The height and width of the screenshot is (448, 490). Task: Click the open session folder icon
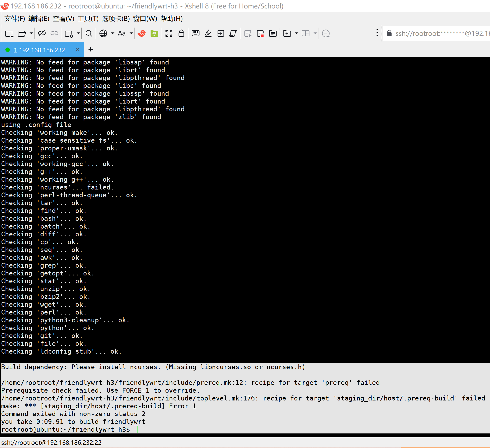[x=22, y=33]
